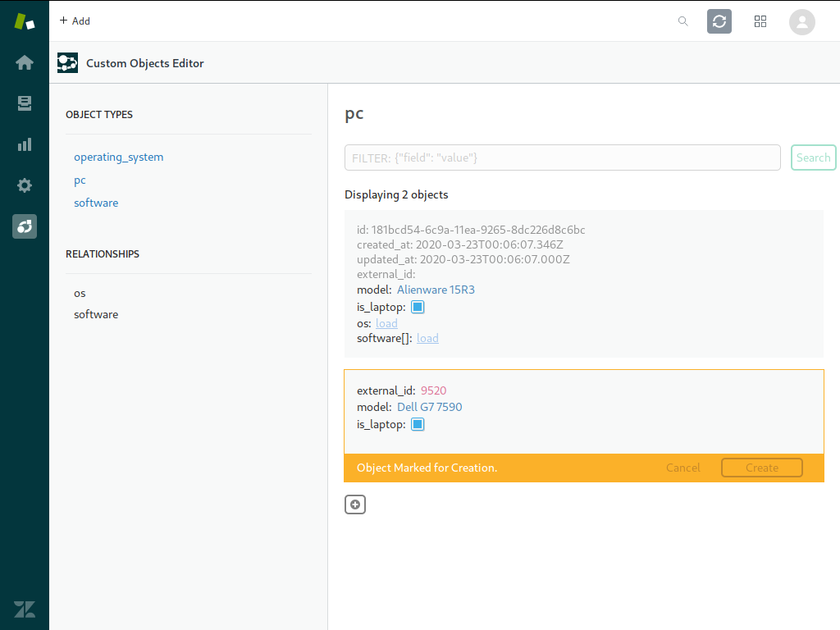This screenshot has height=630, width=840.
Task: Open the os relationship
Action: pos(80,293)
